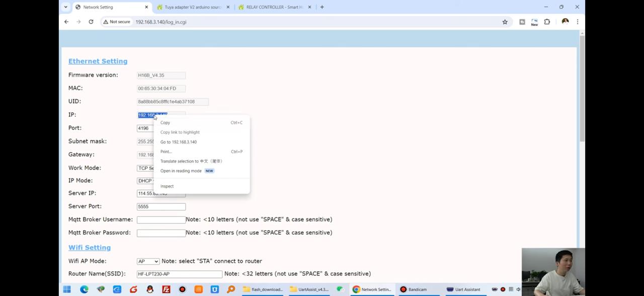Open FileZilla from the taskbar

pyautogui.click(x=166, y=289)
